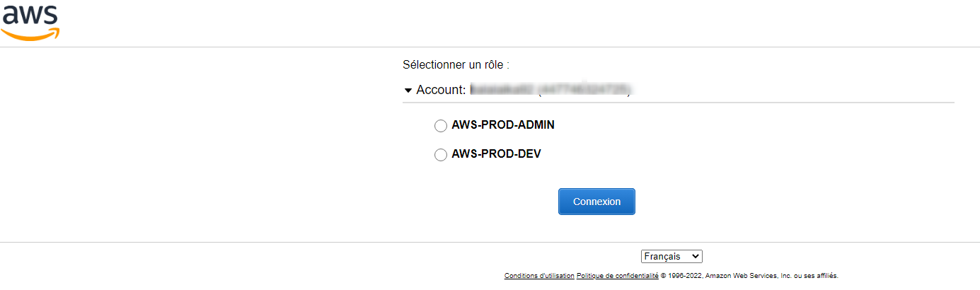Open Conditions d'utilisation link
Image resolution: width=980 pixels, height=290 pixels.
point(539,276)
